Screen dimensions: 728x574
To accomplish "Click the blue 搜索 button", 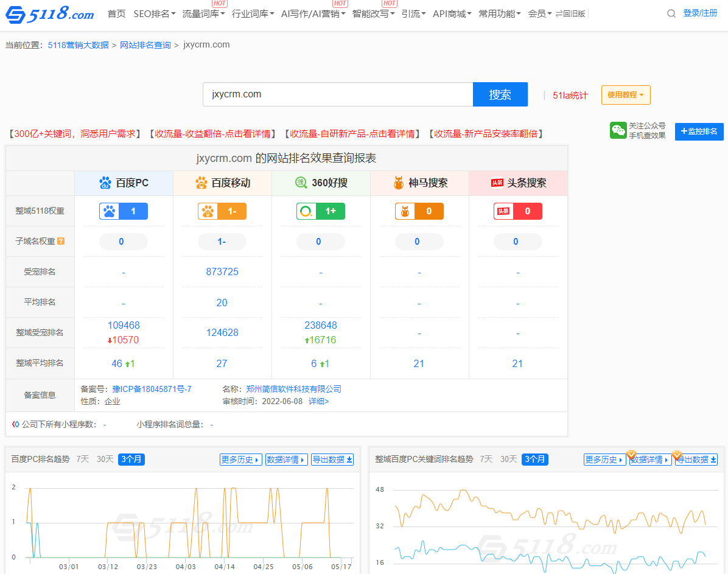I will coord(500,95).
